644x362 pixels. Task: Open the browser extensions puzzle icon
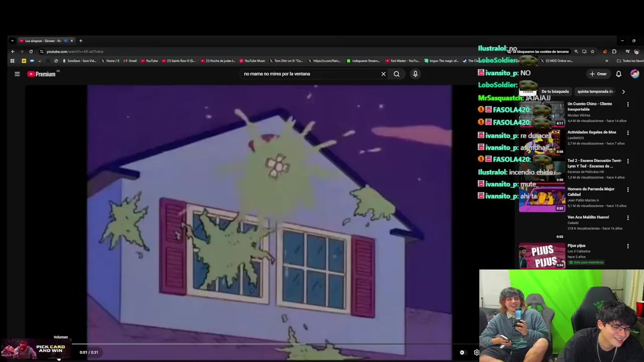point(614,51)
